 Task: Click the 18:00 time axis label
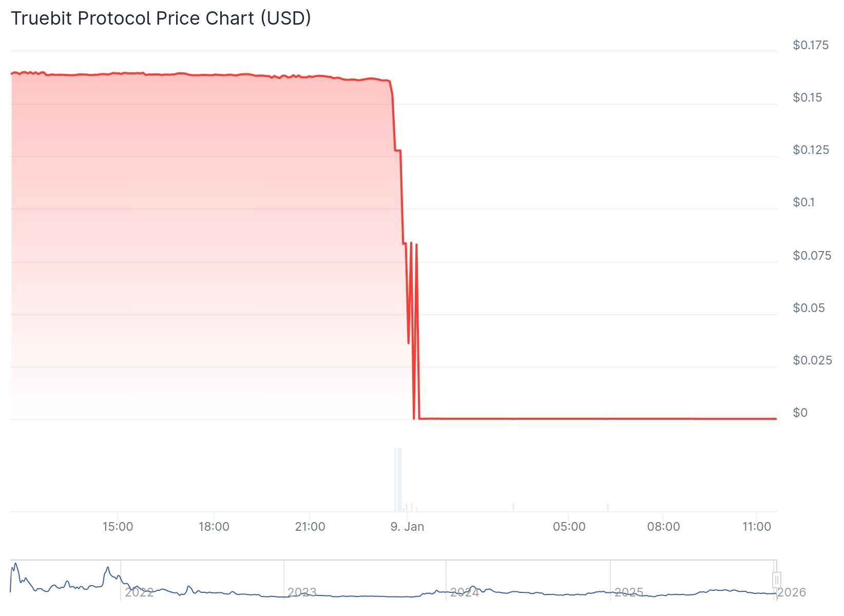(214, 527)
